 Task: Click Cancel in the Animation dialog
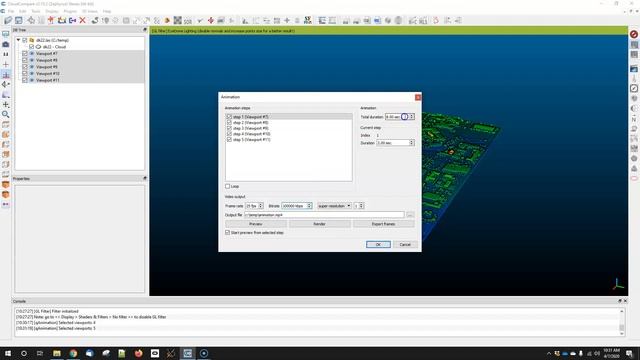click(405, 244)
